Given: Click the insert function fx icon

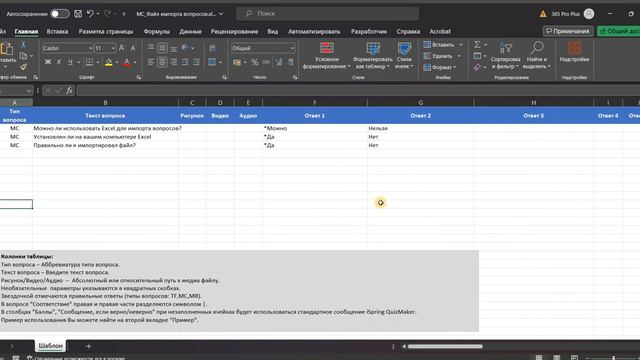Looking at the screenshot, I should click(69, 91).
